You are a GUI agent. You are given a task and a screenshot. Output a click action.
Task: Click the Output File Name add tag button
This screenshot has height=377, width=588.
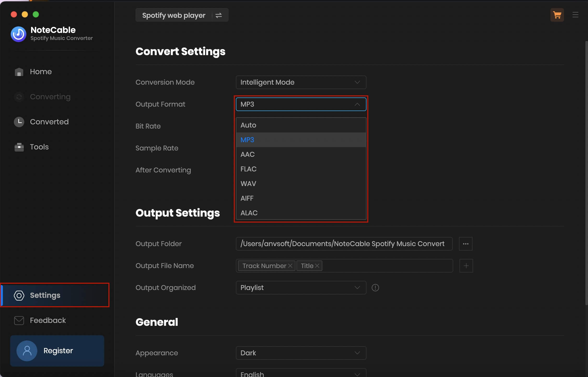(466, 266)
